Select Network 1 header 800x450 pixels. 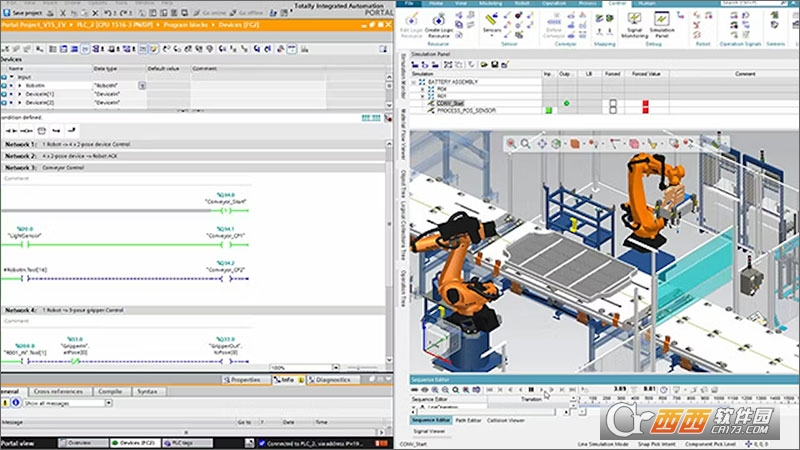(194, 144)
